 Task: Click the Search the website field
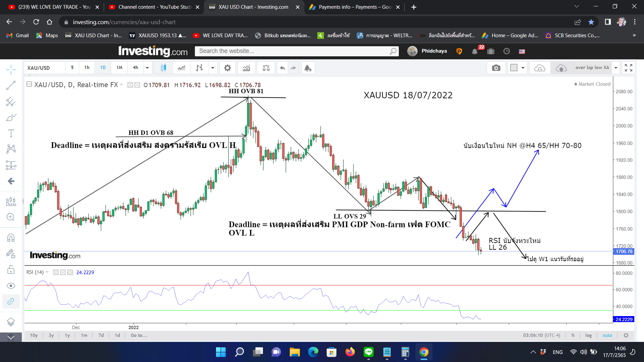[297, 51]
